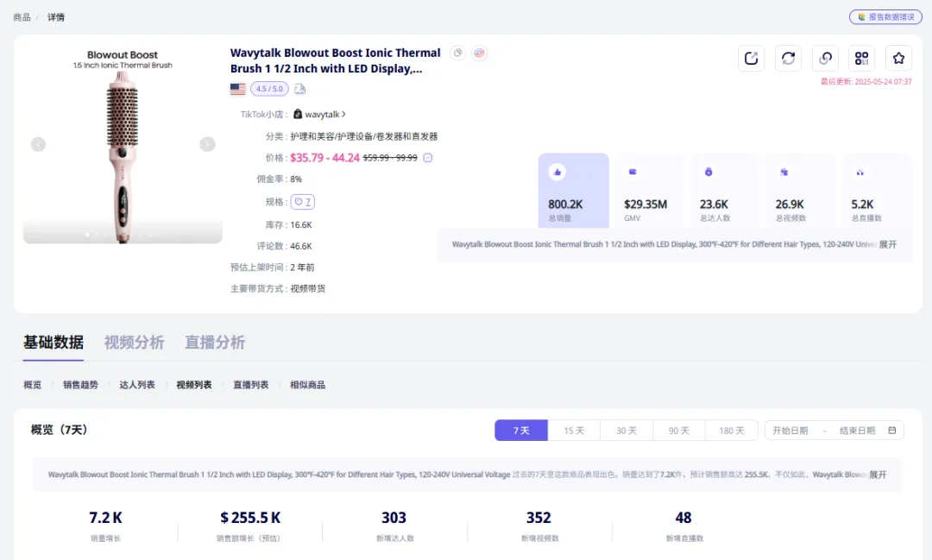Click the report data error button
This screenshot has height=560, width=932.
[x=885, y=16]
